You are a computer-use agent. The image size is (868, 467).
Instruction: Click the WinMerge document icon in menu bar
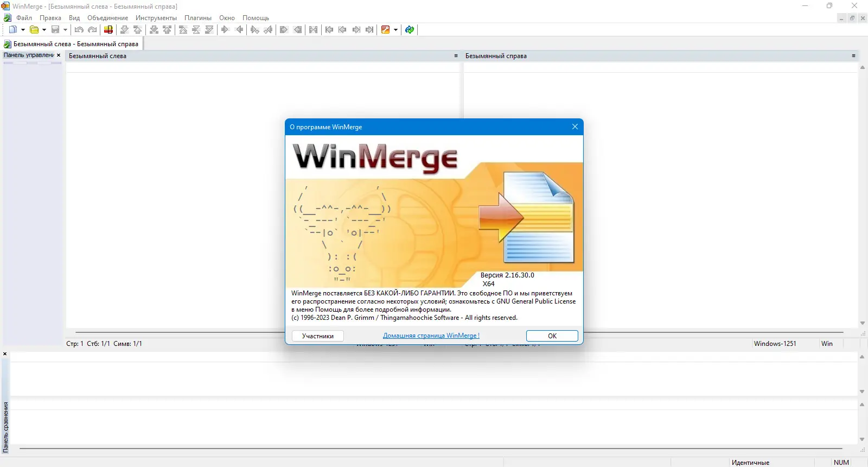coord(8,18)
